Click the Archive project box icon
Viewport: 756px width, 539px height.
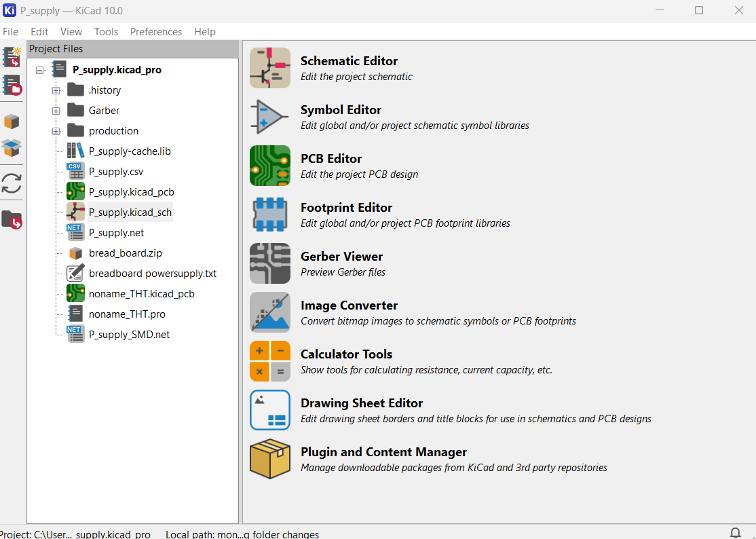(x=12, y=122)
